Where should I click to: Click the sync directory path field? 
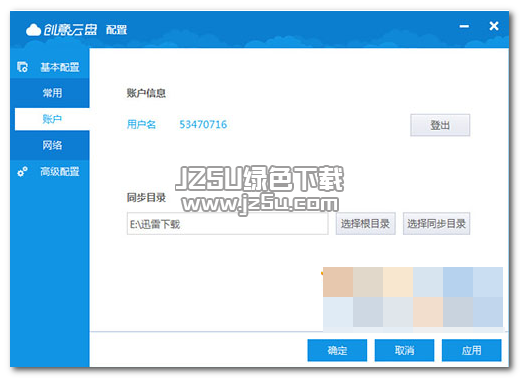coord(227,223)
